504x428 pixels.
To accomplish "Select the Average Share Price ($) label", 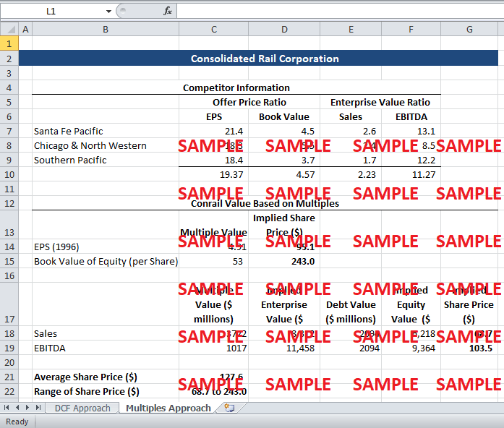I will pyautogui.click(x=85, y=377).
